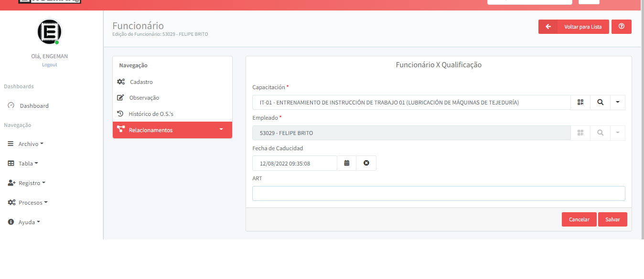The image size is (644, 279).
Task: Click the QR code icon beside Capacitación
Action: [x=580, y=102]
